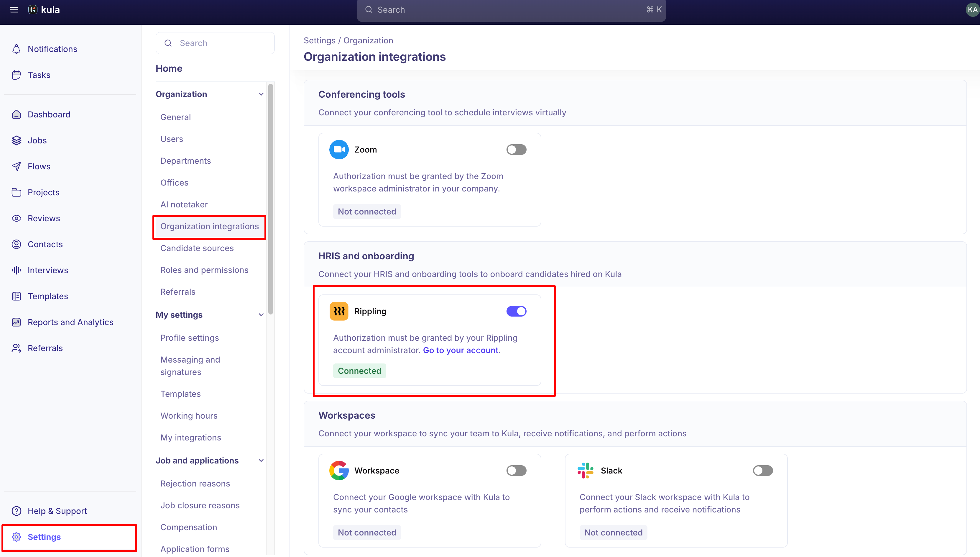Turn on the Slack integration toggle

tap(762, 471)
